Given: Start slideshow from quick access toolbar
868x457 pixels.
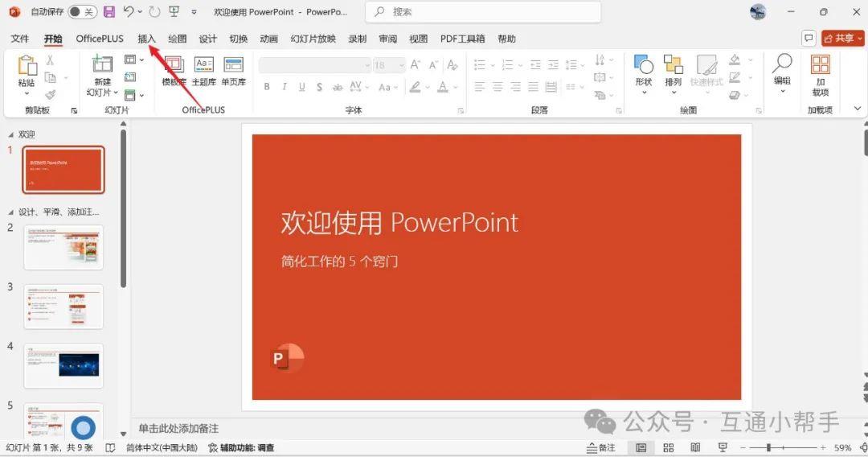Looking at the screenshot, I should pos(174,11).
